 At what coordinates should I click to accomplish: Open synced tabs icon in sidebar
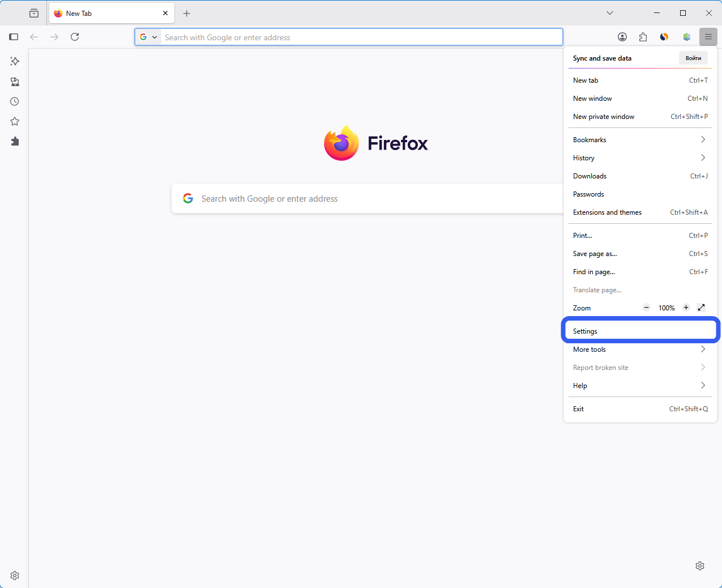[x=15, y=82]
